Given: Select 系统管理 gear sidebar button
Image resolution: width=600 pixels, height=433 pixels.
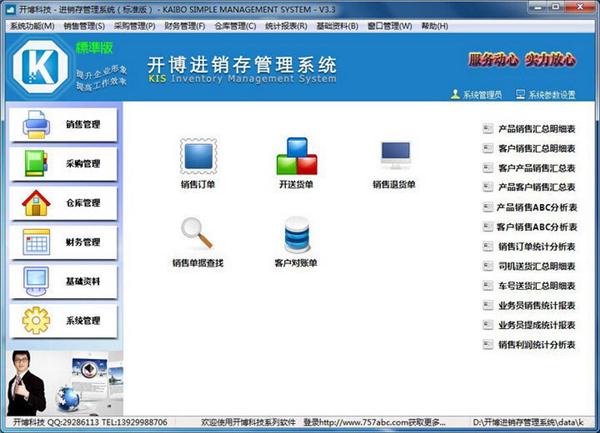Looking at the screenshot, I should pyautogui.click(x=63, y=321).
